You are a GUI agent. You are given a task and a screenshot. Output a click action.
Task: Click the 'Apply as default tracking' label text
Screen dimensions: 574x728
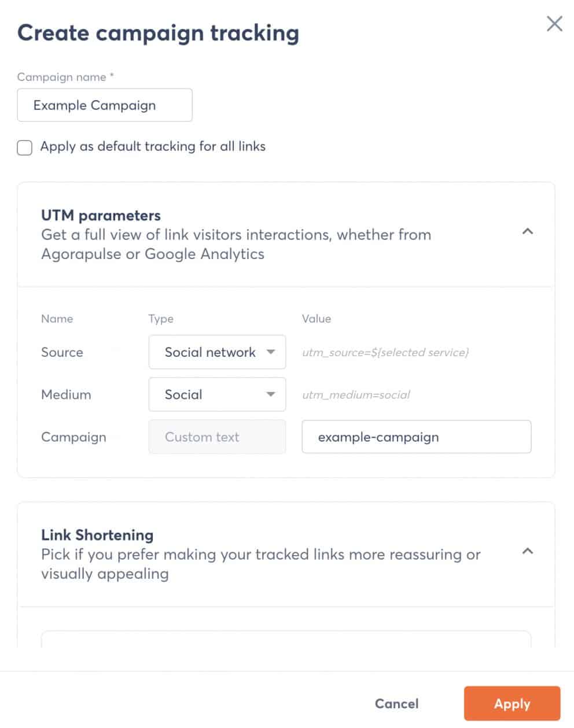153,146
